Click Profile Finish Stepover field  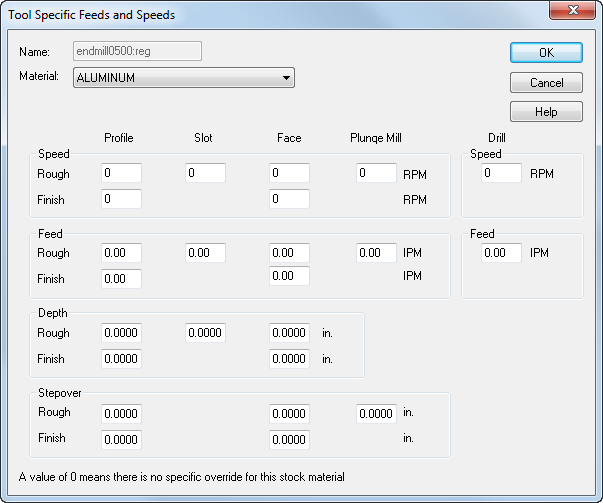(121, 439)
